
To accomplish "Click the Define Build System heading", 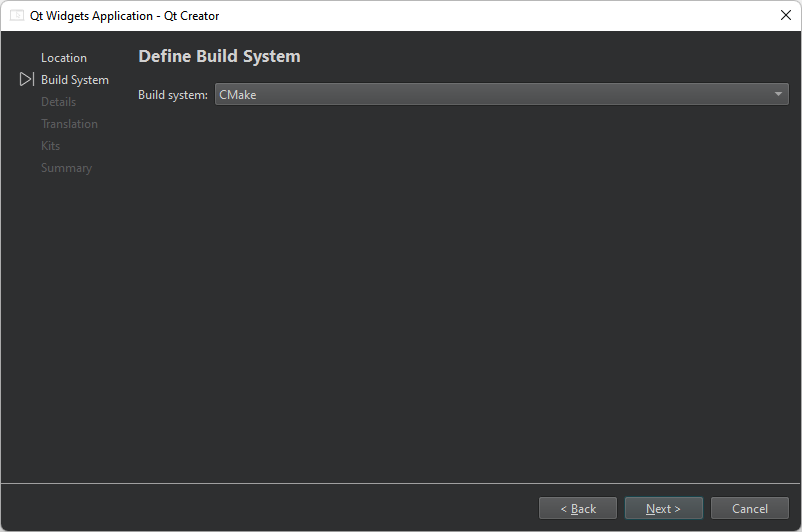I will tap(219, 56).
